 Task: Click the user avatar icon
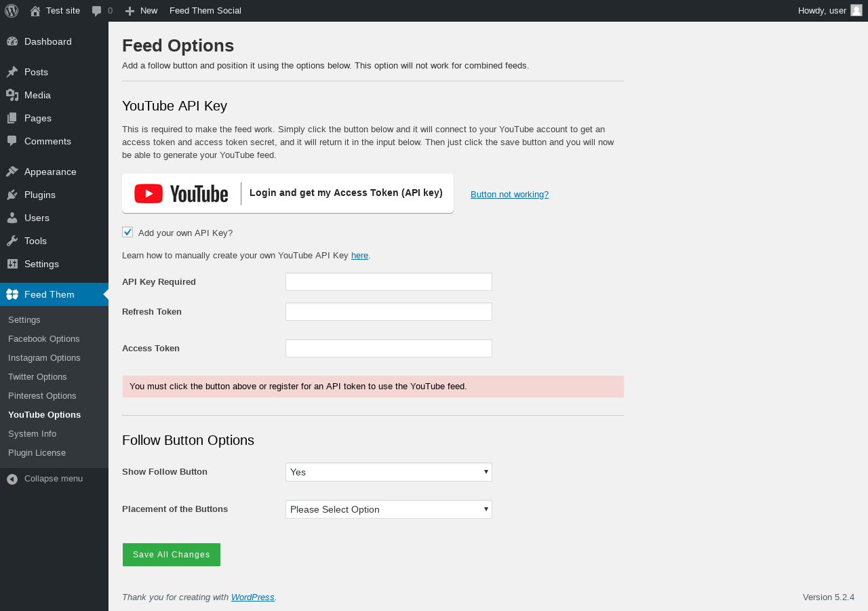click(856, 10)
